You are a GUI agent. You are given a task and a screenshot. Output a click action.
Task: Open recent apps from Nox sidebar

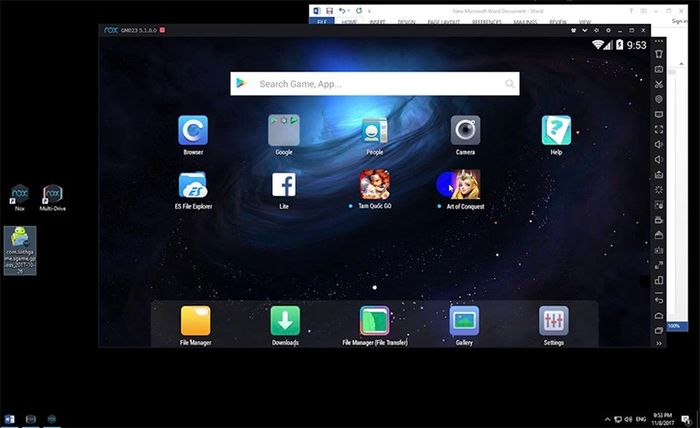(658, 331)
